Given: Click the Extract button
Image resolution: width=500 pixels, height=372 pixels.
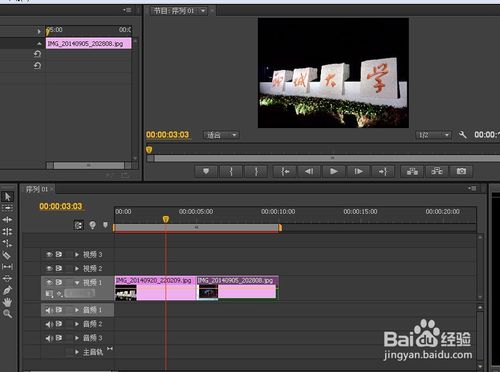Looking at the screenshot, I should tap(437, 171).
